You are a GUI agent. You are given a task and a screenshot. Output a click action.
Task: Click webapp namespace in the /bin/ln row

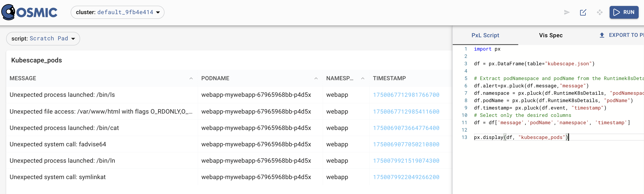coord(337,161)
